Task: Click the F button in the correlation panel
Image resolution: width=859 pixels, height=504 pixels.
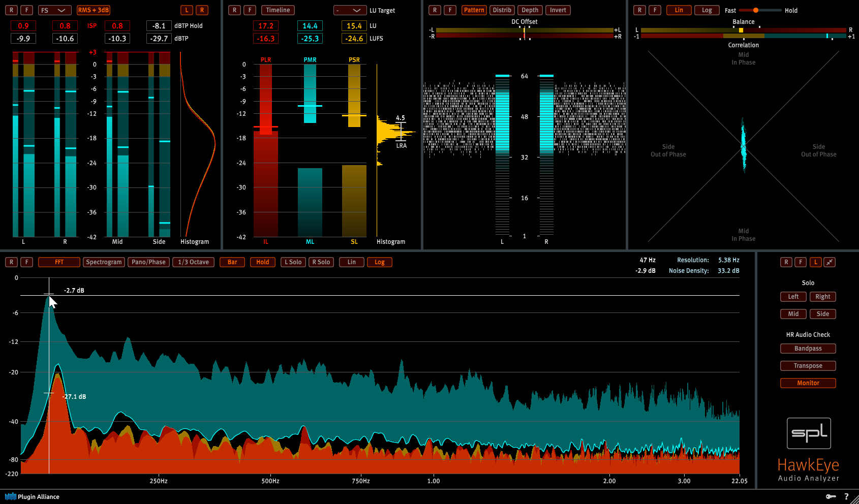Action: (655, 10)
